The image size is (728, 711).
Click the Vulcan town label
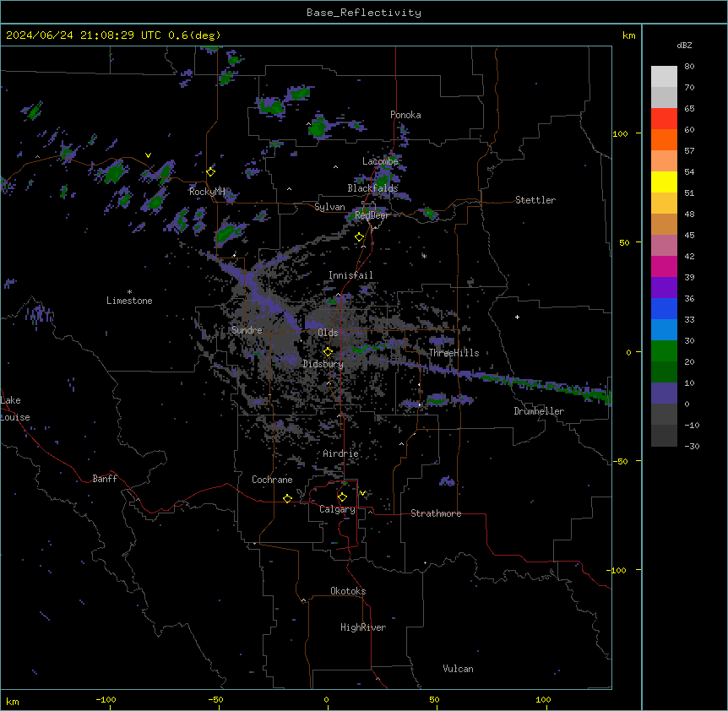click(458, 669)
